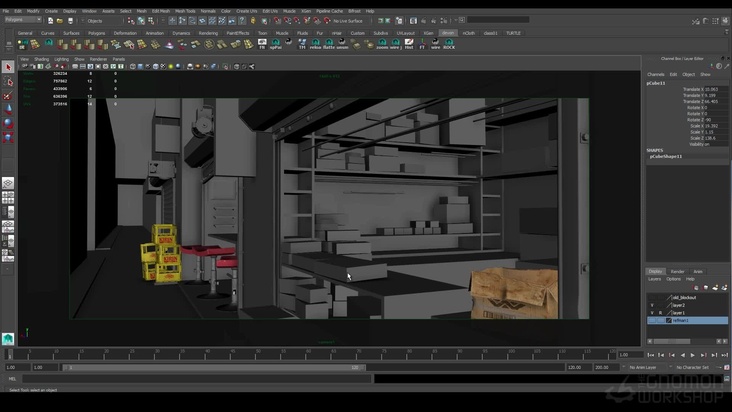732x412 pixels.
Task: Click the snap to grids icon
Action: pos(277,21)
